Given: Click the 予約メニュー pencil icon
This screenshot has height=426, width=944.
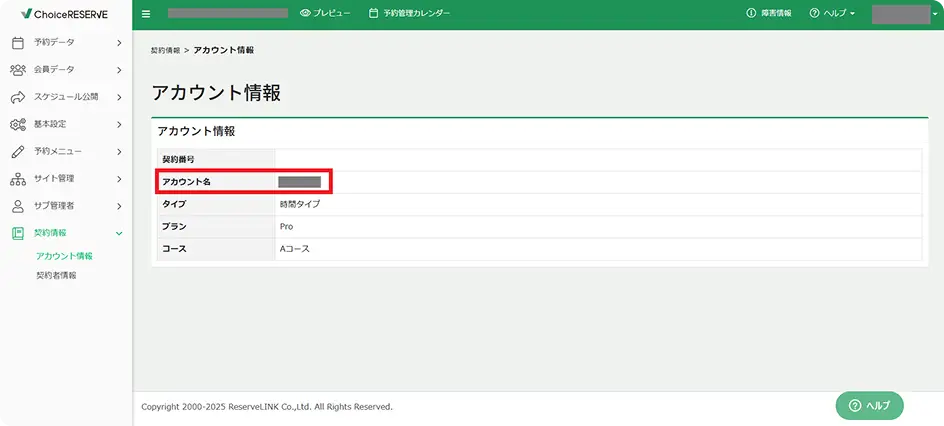Looking at the screenshot, I should coord(18,152).
